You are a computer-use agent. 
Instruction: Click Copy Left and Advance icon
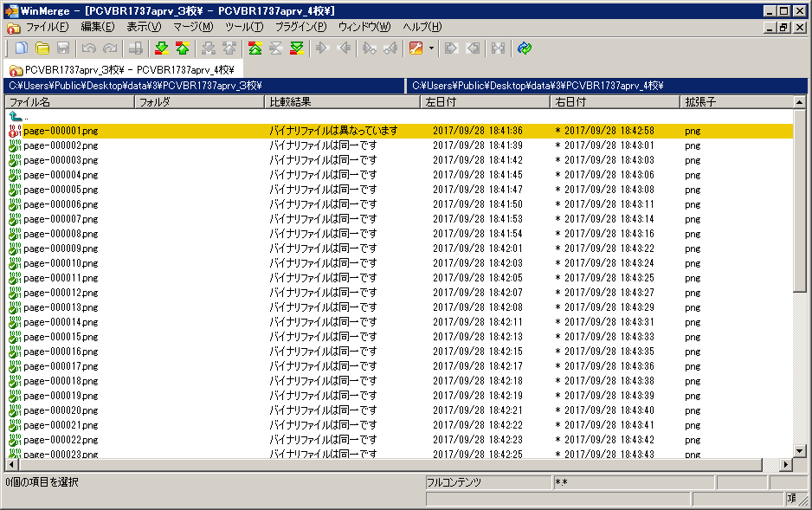pos(390,48)
